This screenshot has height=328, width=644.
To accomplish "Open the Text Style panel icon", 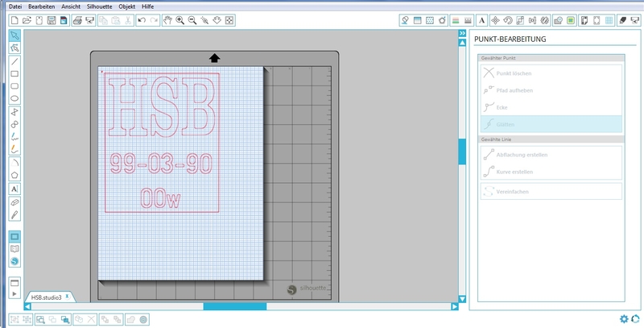I will (481, 19).
